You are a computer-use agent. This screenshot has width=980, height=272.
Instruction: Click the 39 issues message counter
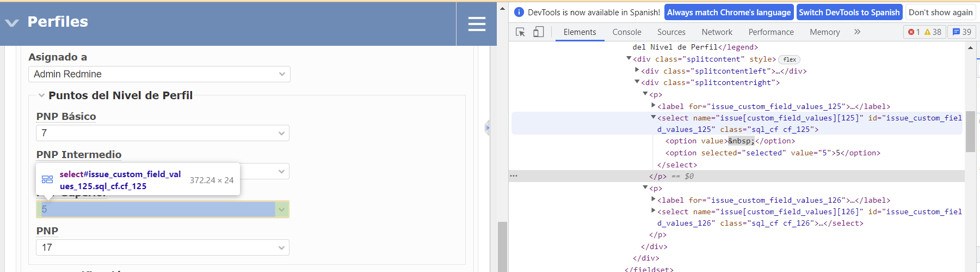[962, 32]
